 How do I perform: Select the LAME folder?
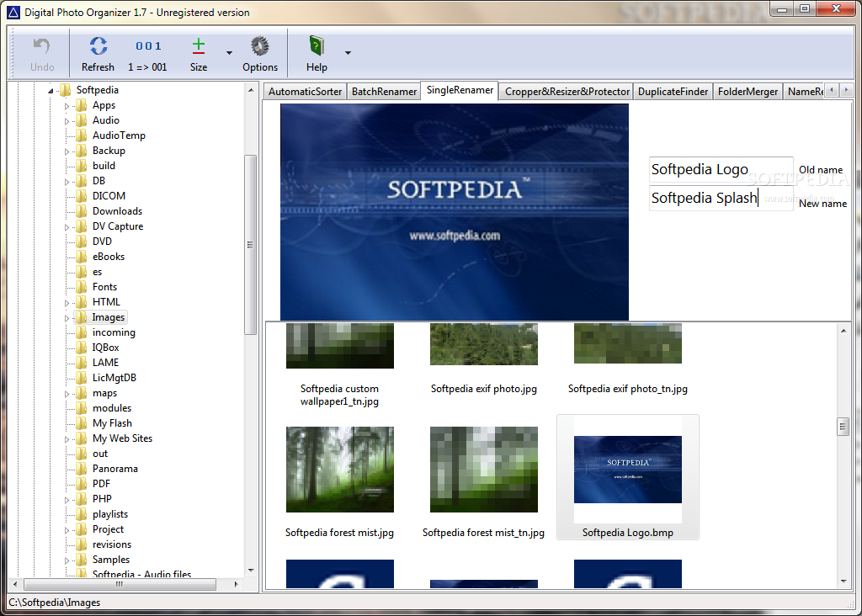tap(105, 363)
